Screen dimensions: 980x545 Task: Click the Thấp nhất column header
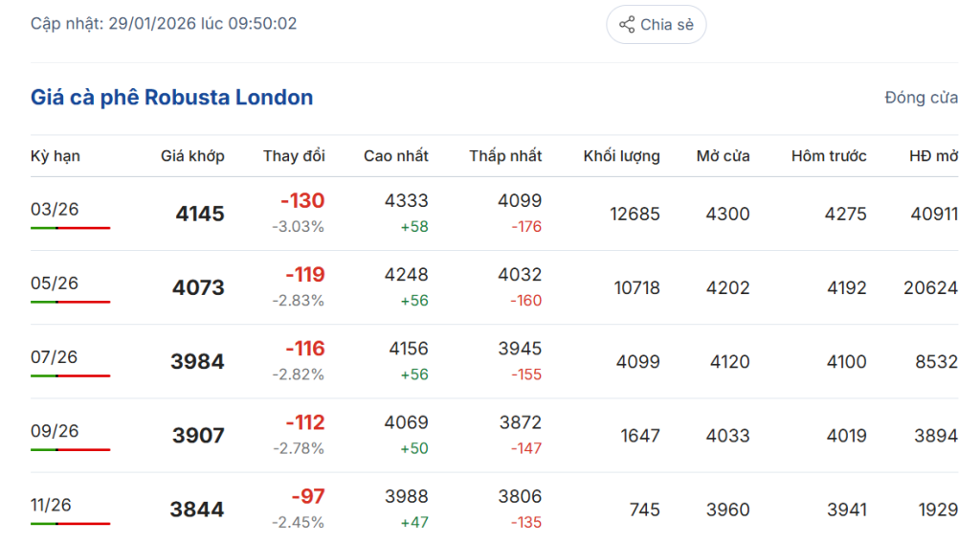[505, 156]
